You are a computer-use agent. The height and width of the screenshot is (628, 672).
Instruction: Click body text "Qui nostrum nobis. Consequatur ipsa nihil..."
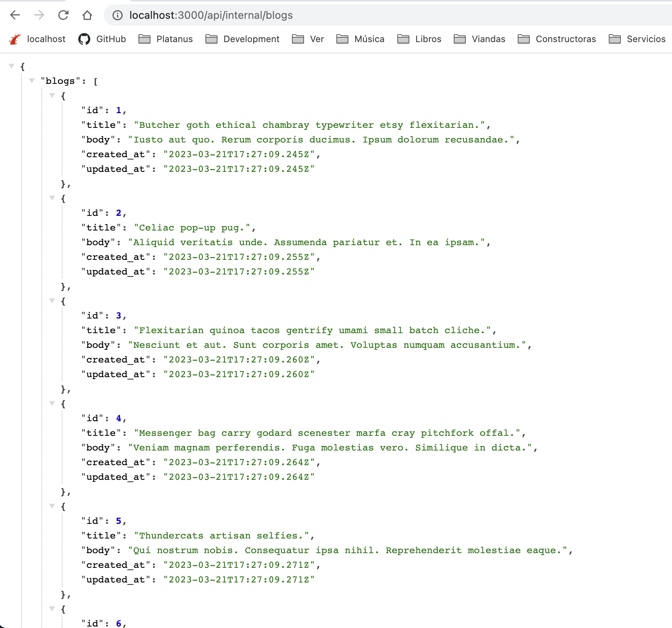(x=348, y=550)
